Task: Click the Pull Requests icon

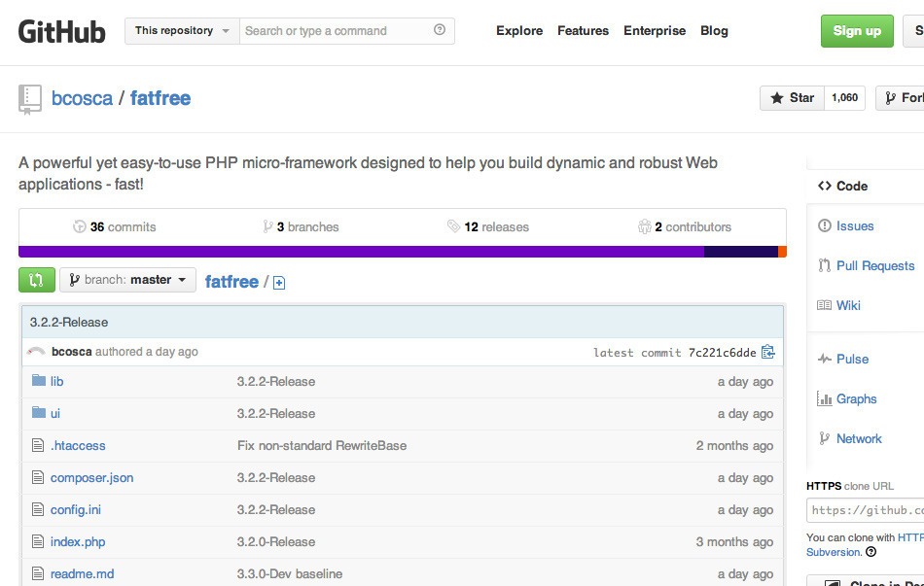Action: tap(825, 265)
